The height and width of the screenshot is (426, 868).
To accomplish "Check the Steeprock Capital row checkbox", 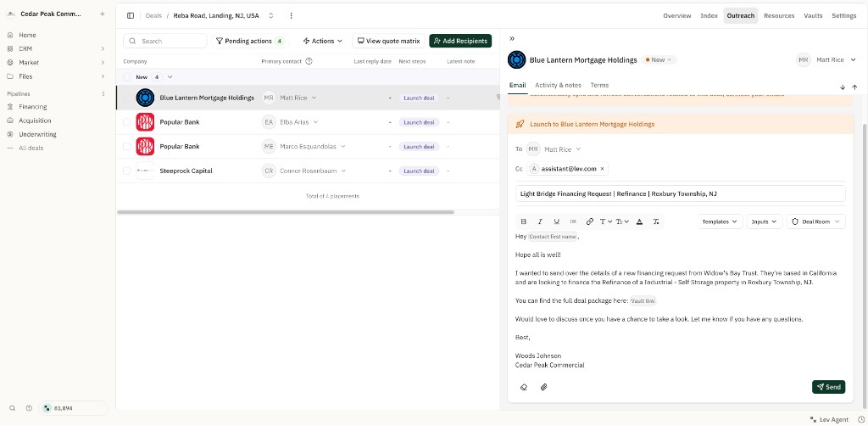I will 127,171.
